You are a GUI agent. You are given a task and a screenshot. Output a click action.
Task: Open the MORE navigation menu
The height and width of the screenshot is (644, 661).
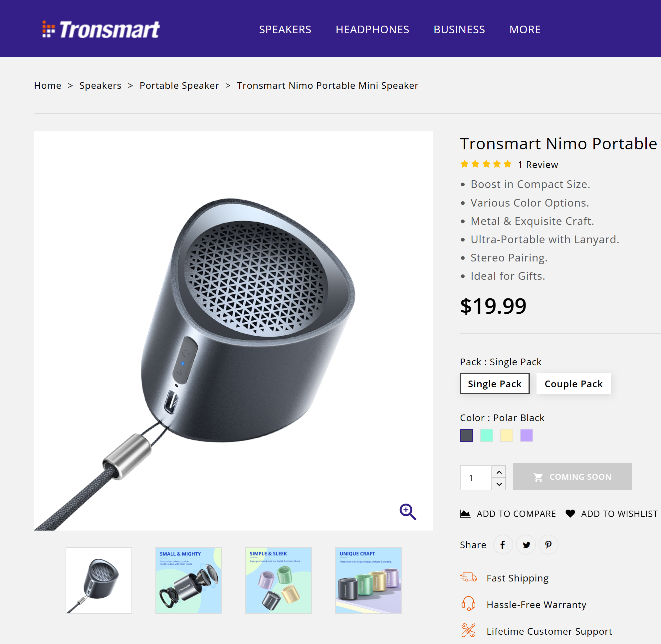(x=525, y=30)
